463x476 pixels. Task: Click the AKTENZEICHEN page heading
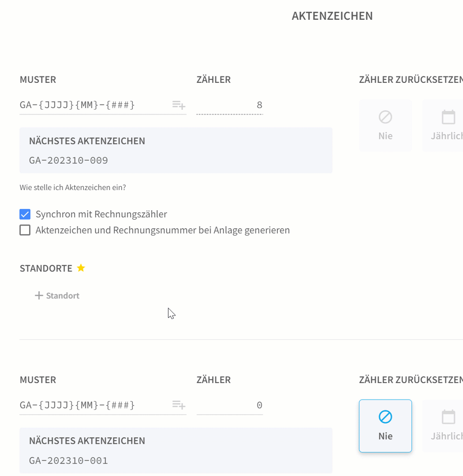332,16
